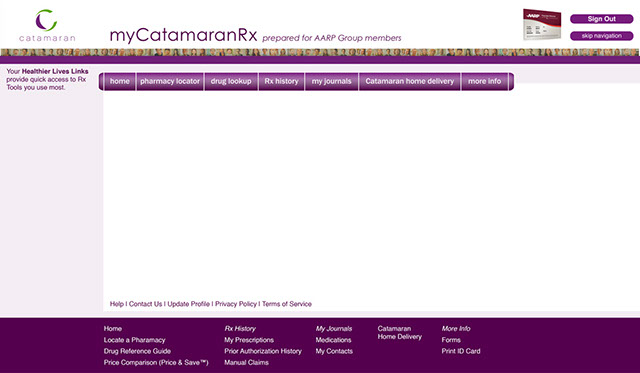Open the Prior Authorization History link
Screen dimensions: 640x373
263,351
